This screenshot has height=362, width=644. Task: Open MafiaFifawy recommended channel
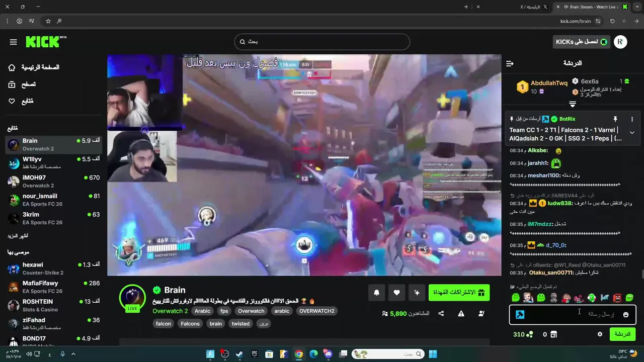pyautogui.click(x=54, y=287)
